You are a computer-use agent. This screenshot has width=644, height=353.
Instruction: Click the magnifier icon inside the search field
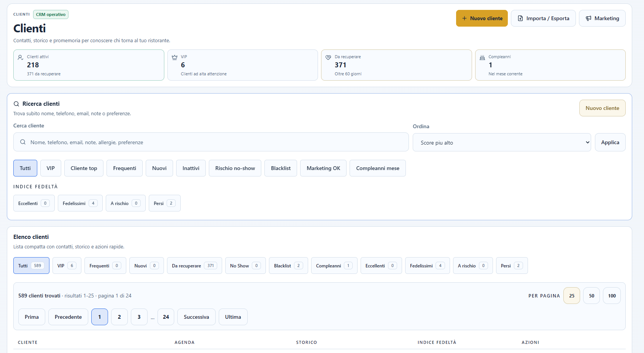tap(23, 142)
